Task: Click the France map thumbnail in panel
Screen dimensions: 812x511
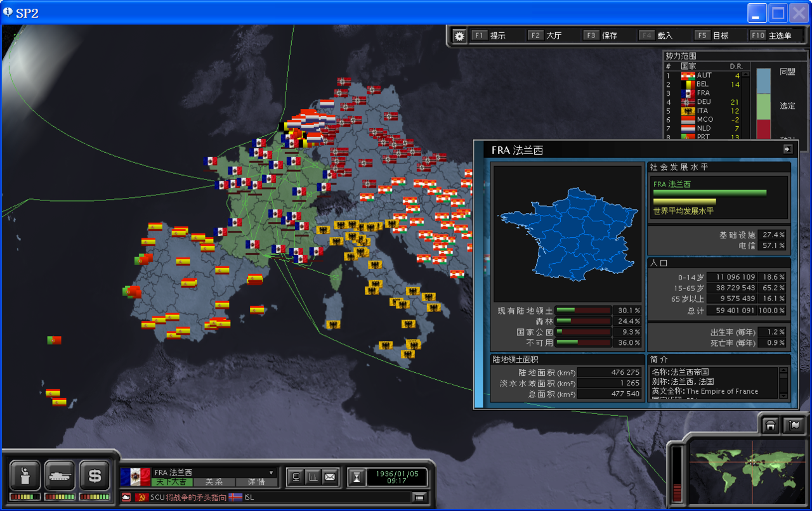Action: click(568, 234)
